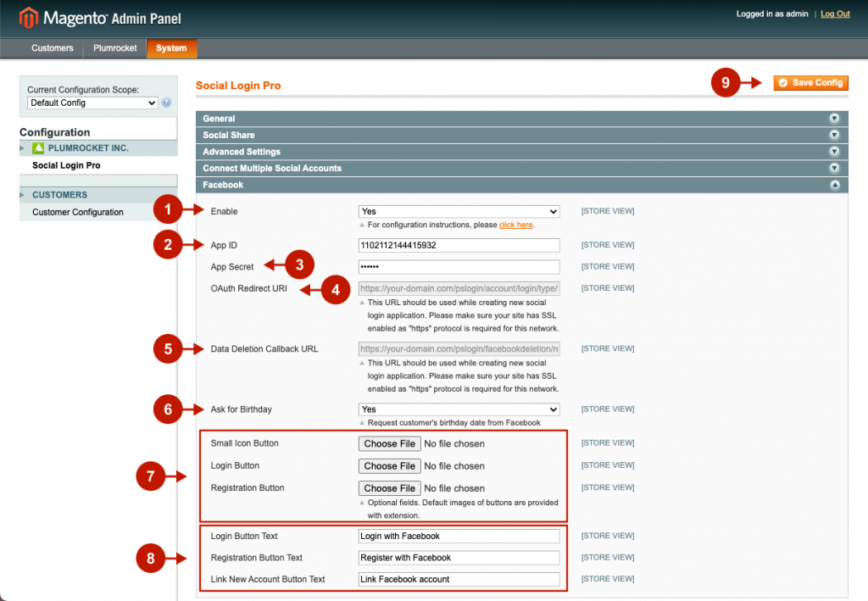The width and height of the screenshot is (868, 601).
Task: Click the App ID input field
Action: (459, 245)
